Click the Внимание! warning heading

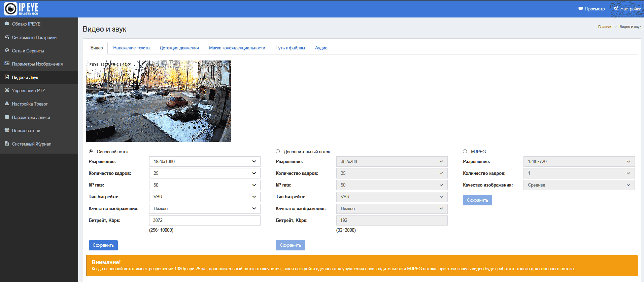pyautogui.click(x=106, y=262)
